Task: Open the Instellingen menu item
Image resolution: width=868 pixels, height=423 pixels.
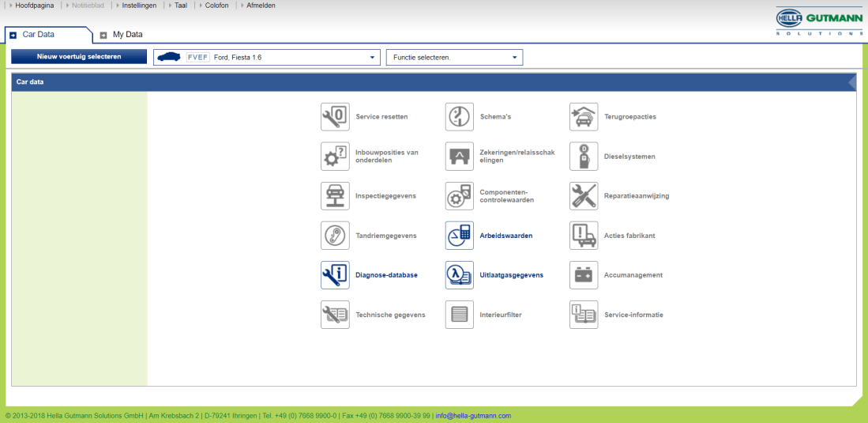Action: [x=139, y=6]
